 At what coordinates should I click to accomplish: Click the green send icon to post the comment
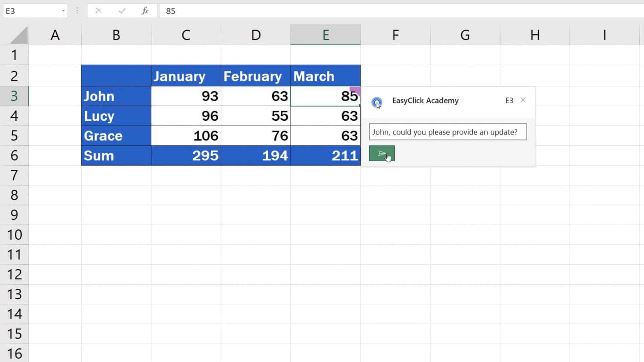point(381,153)
